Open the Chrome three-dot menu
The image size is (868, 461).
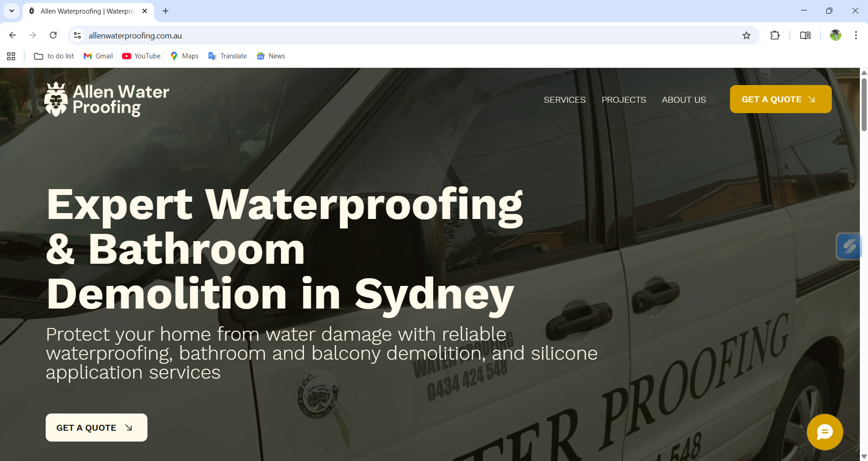856,35
